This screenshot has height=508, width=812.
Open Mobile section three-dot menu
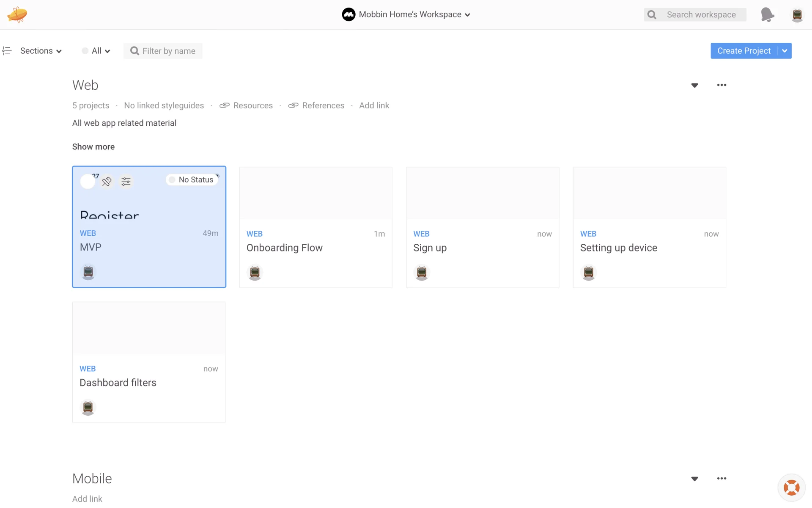tap(721, 478)
